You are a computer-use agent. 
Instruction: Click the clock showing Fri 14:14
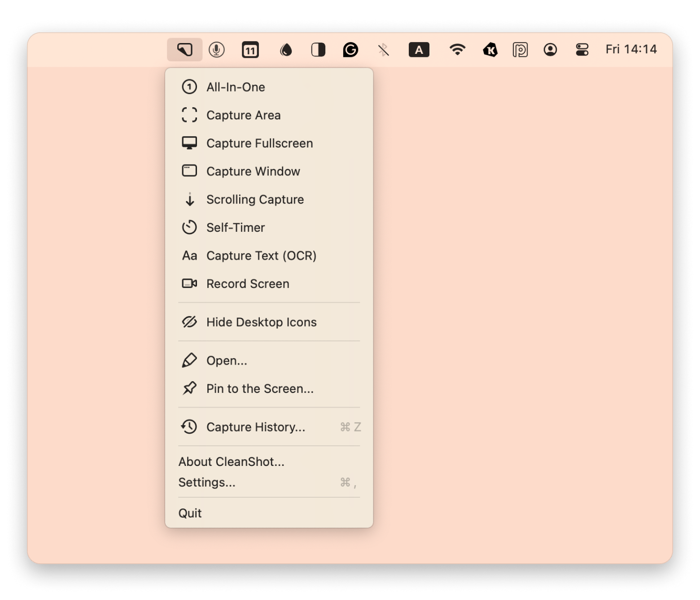point(631,49)
